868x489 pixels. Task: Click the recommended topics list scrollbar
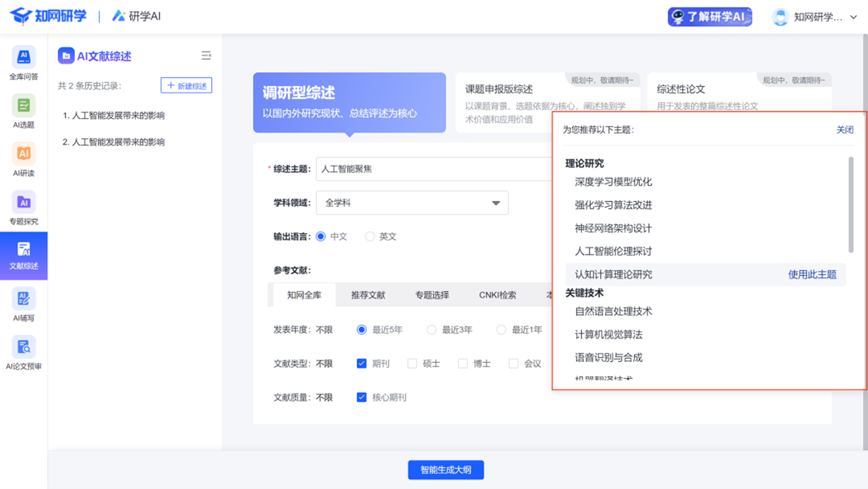(x=850, y=204)
